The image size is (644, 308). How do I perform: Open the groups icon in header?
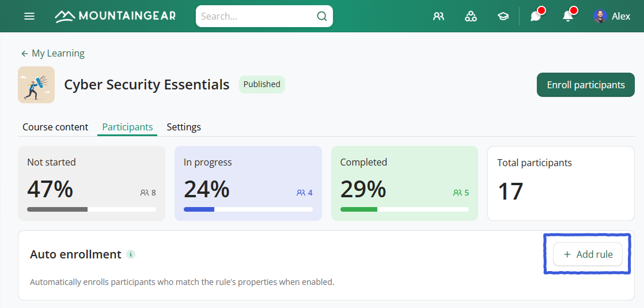tap(471, 16)
